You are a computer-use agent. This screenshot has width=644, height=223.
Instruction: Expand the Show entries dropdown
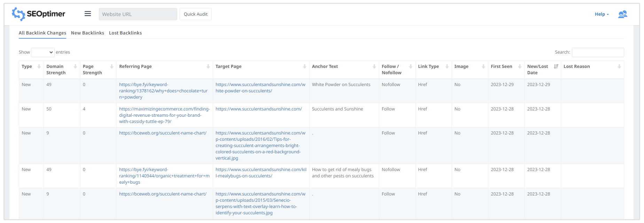coord(43,52)
